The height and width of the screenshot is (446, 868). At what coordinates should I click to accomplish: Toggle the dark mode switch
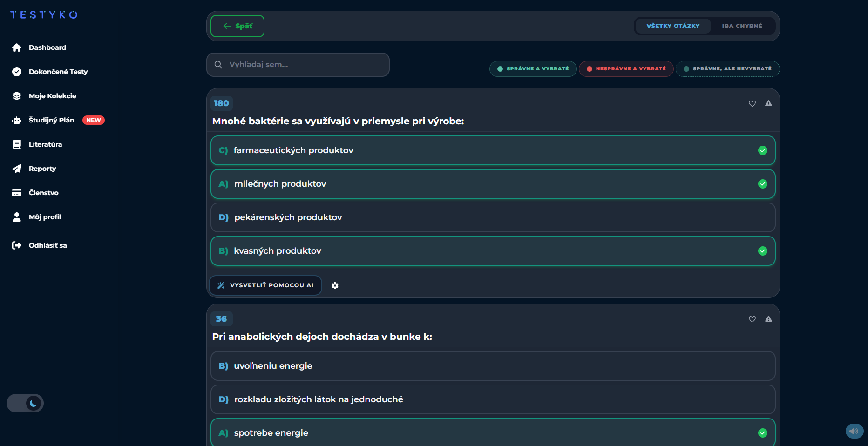pyautogui.click(x=25, y=403)
